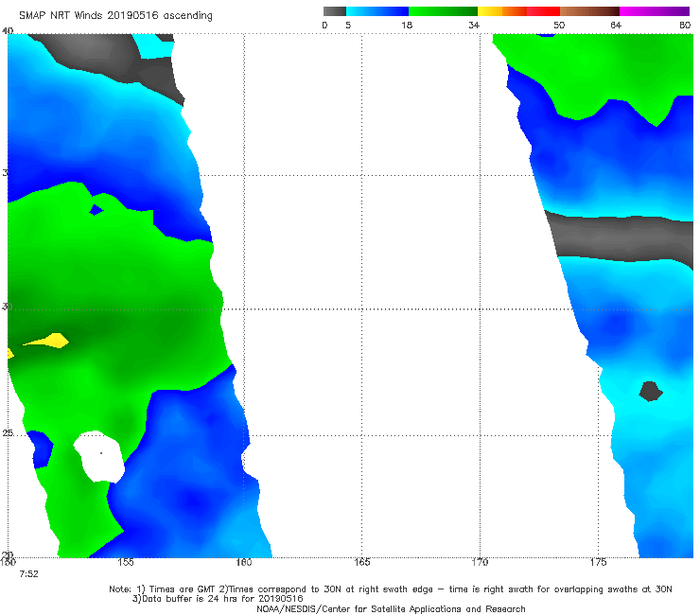Click the color bar label '34'
The height and width of the screenshot is (615, 700).
tap(474, 25)
